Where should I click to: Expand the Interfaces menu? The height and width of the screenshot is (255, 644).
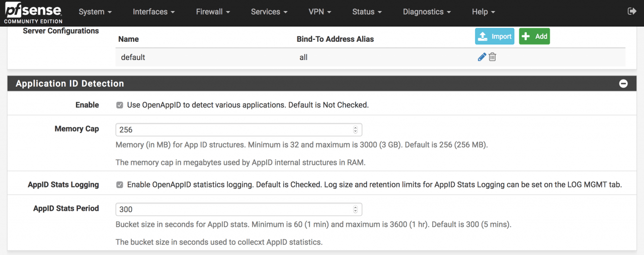pos(153,12)
